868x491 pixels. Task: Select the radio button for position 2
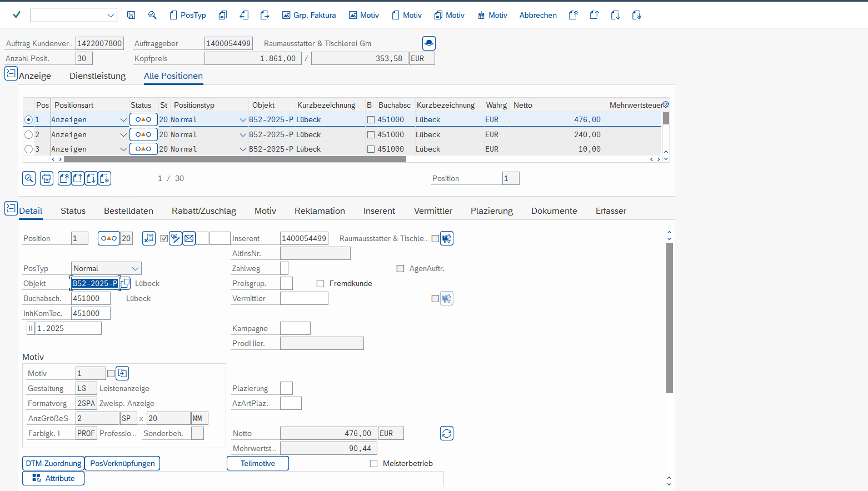coord(28,134)
